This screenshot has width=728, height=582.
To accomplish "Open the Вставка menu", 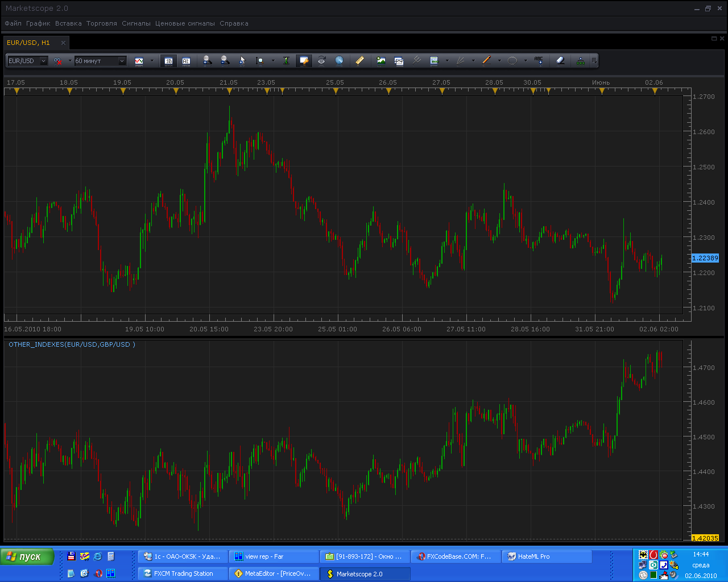I will click(68, 23).
